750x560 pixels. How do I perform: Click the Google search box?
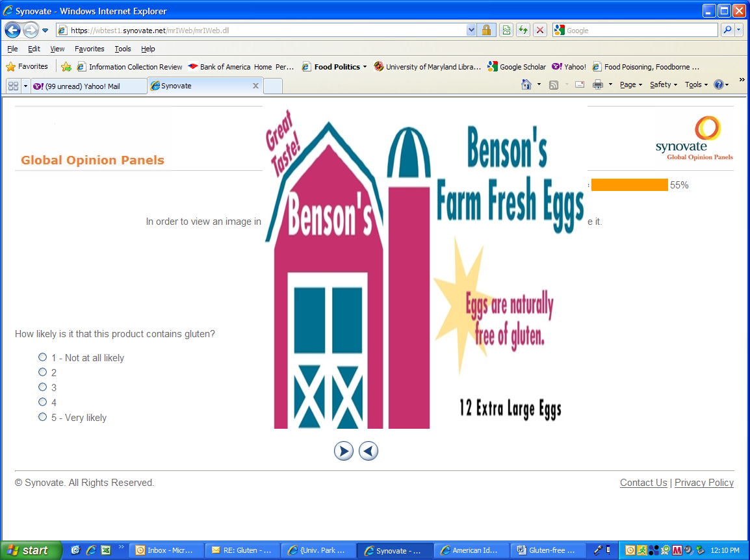click(635, 30)
